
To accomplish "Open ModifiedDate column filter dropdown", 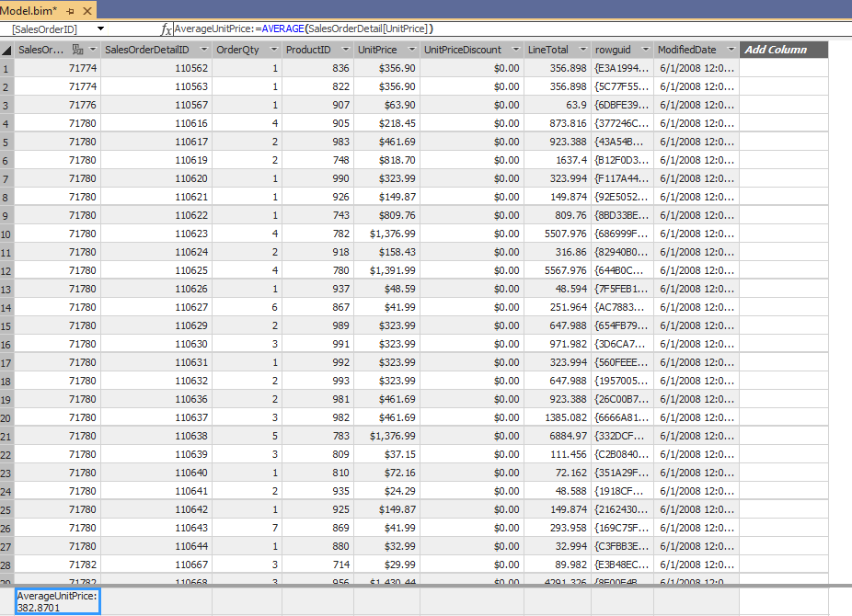I will tap(731, 50).
